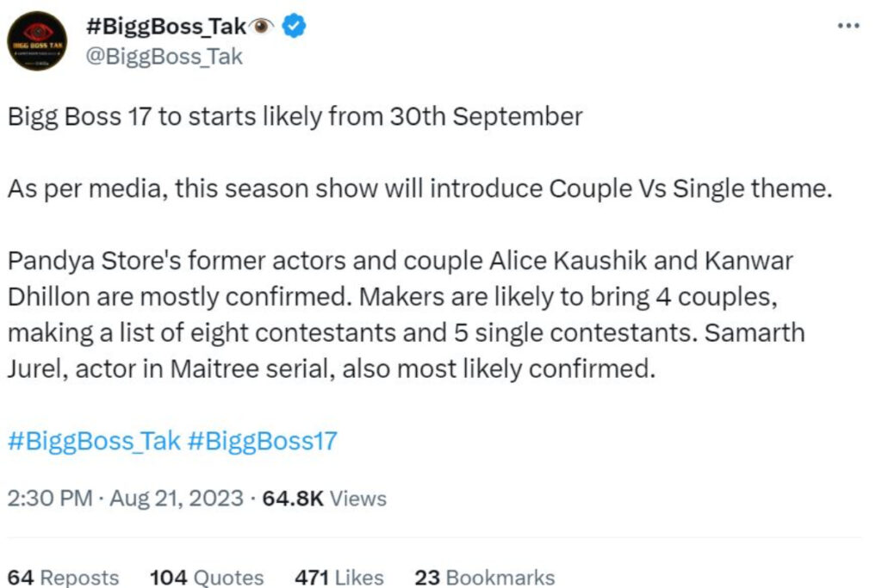882x588 pixels.
Task: Show the 471 Likes list
Action: 339,578
